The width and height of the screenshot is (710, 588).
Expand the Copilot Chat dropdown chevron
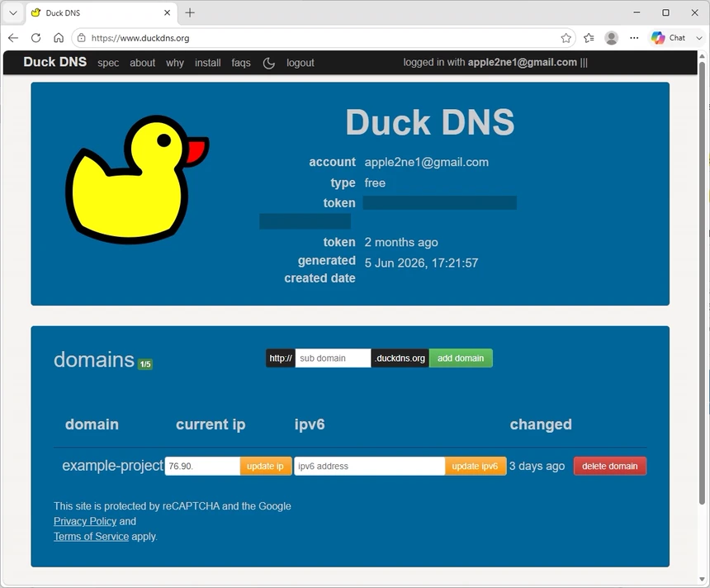[698, 38]
